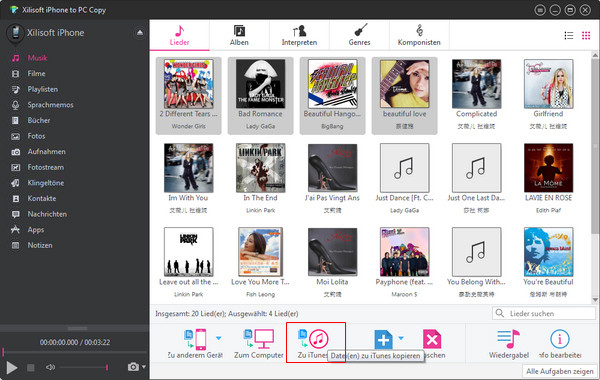Select Bad Romance by Lady GaGa
Viewport: 600px width, 380px height.
[261, 96]
